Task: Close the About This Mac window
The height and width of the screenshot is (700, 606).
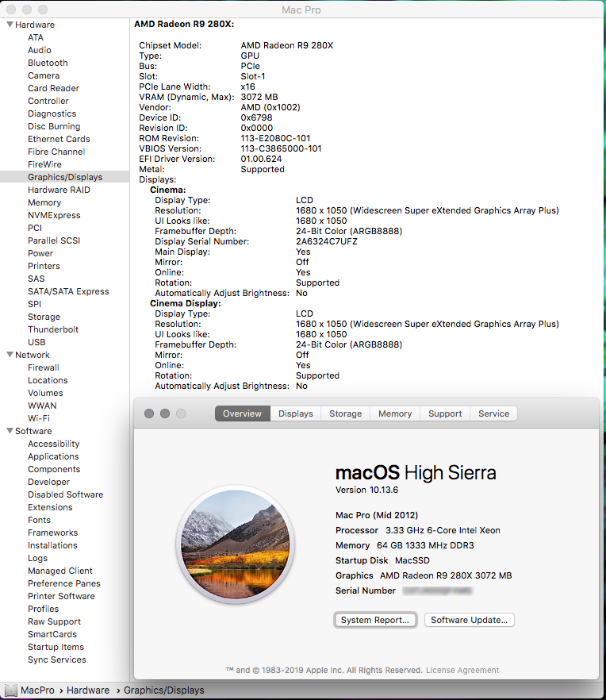Action: 149,413
